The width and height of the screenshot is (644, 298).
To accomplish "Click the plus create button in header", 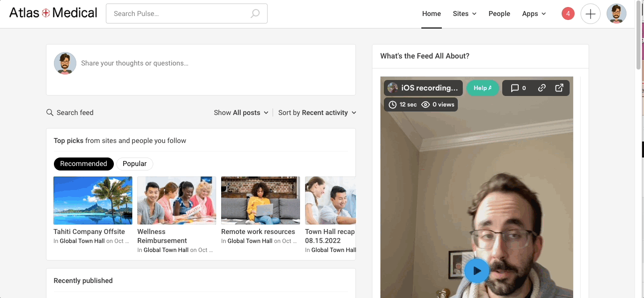I will tap(590, 13).
